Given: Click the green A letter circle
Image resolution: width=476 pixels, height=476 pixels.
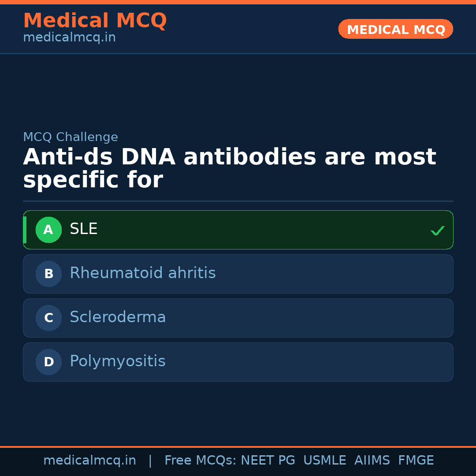Looking at the screenshot, I should (x=48, y=230).
